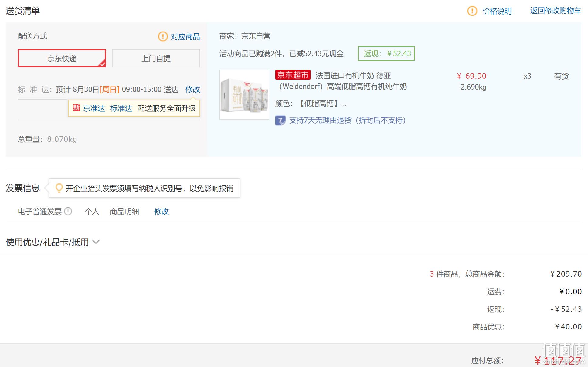Click the product discount -¥40.00
This screenshot has height=367, width=588.
pos(566,327)
